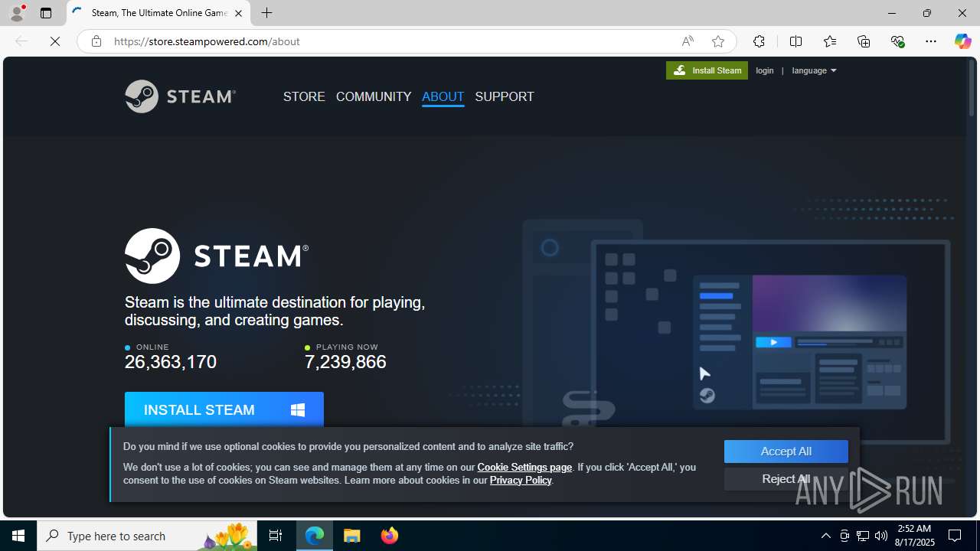The width and height of the screenshot is (980, 551).
Task: Click the PLAYING NOW count 7,239,866
Action: [x=345, y=362]
